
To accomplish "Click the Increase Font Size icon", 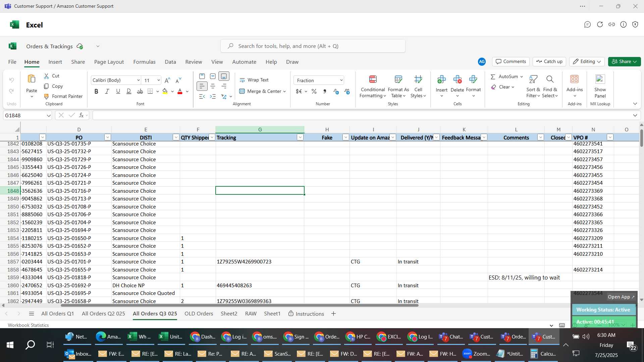I will pos(167,80).
